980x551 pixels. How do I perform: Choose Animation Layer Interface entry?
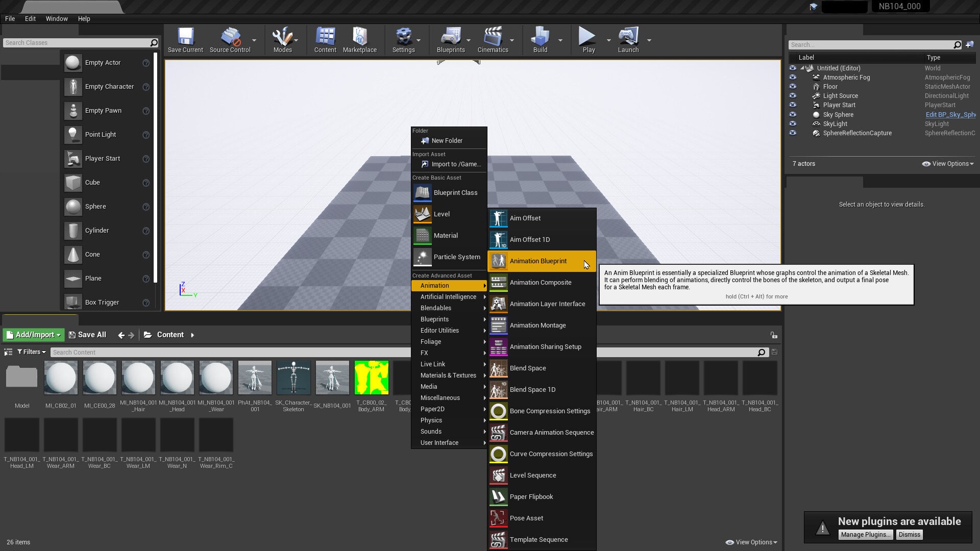click(542, 304)
